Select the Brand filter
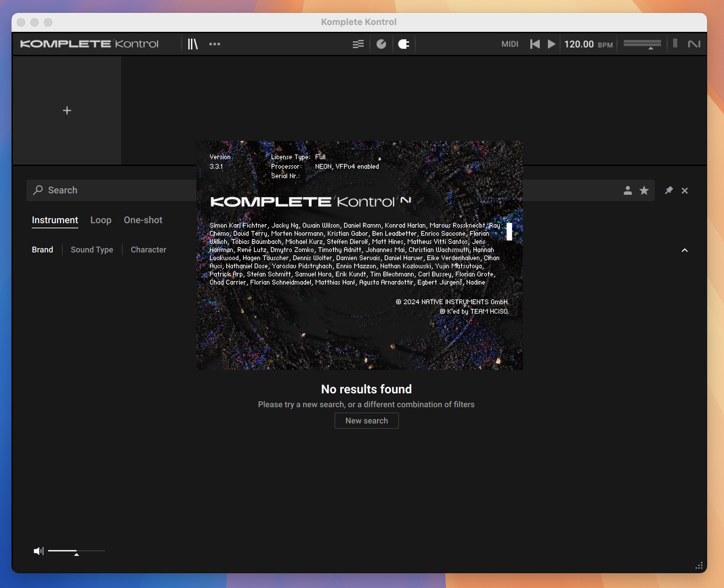 pos(42,250)
